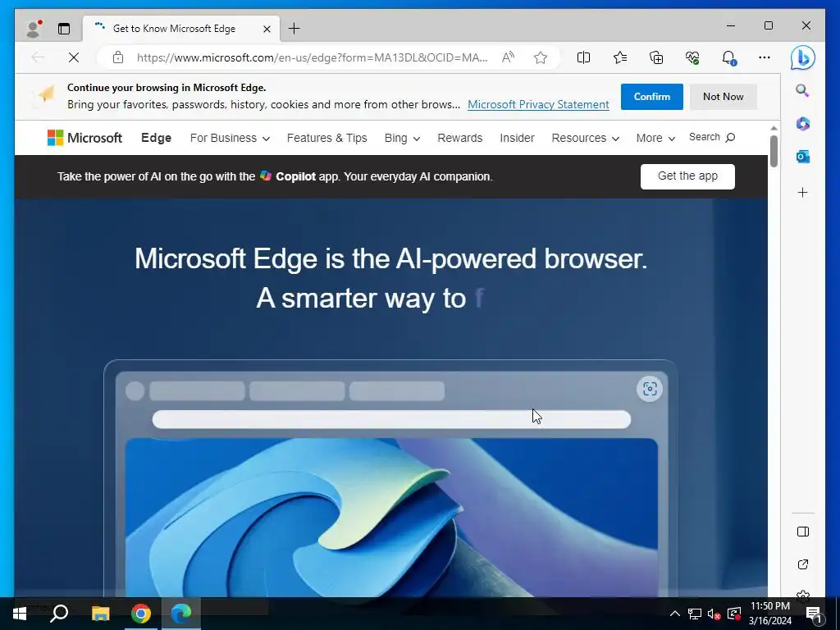Click Edge logo hero illustration
This screenshot has height=630, width=840.
click(391, 517)
